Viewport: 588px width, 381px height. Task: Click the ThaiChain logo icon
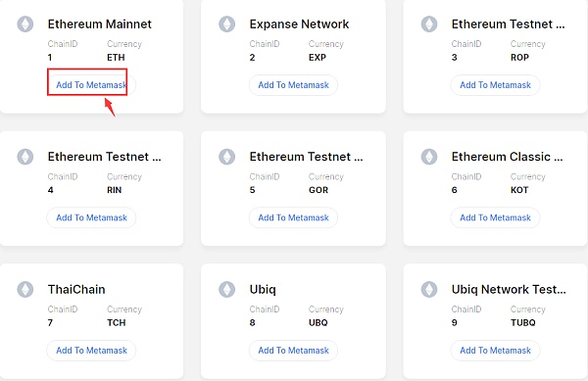[25, 289]
